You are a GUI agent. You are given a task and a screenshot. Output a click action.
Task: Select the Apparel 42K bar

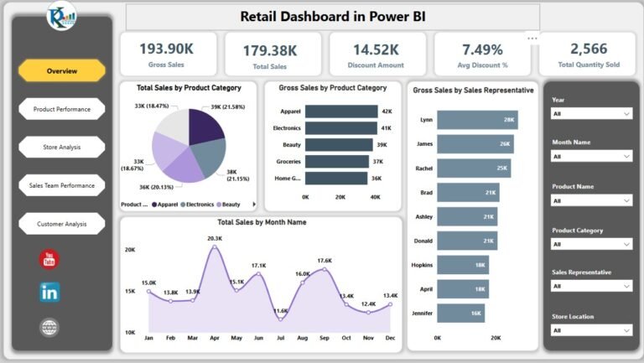tap(341, 111)
